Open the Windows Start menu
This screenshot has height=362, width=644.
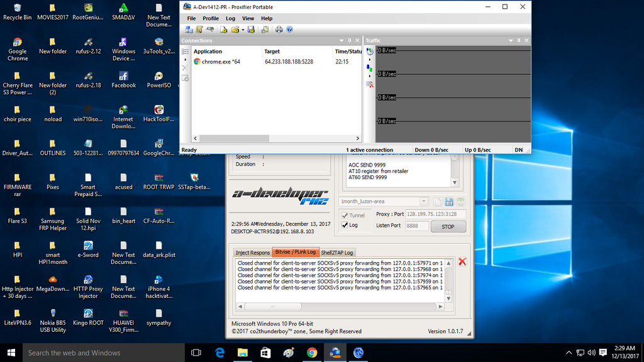[x=11, y=353]
